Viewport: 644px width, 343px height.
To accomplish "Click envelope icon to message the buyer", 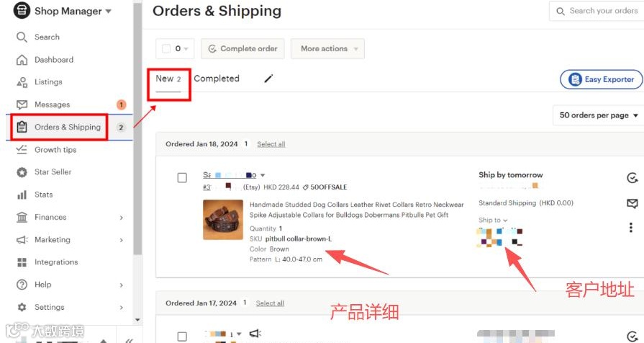I will coord(632,203).
